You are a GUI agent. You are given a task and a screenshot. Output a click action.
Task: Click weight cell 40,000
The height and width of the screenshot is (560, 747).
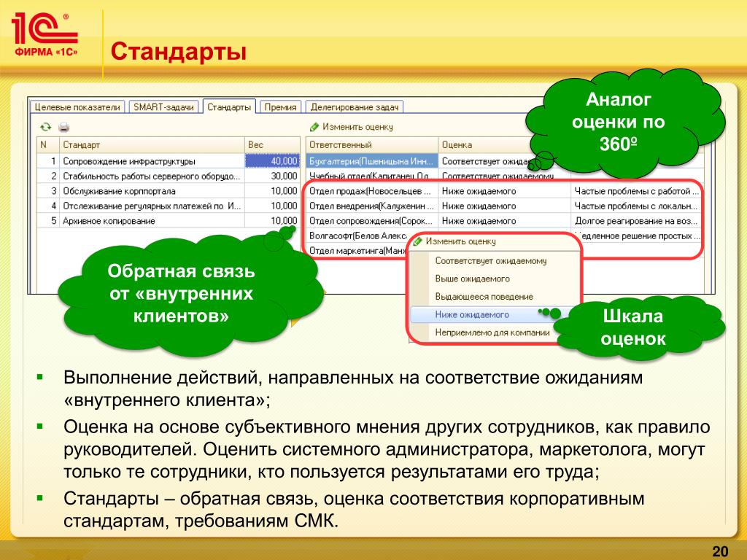273,161
